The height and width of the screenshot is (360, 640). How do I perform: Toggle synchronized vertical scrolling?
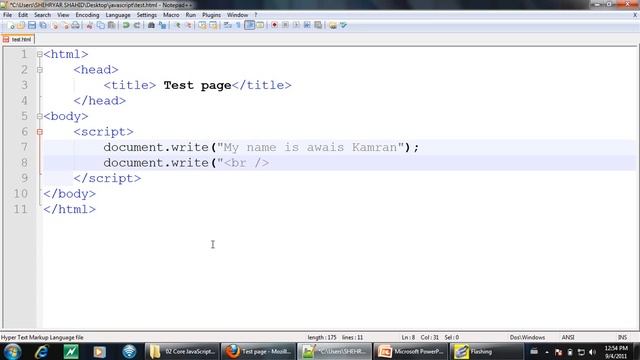tap(202, 25)
